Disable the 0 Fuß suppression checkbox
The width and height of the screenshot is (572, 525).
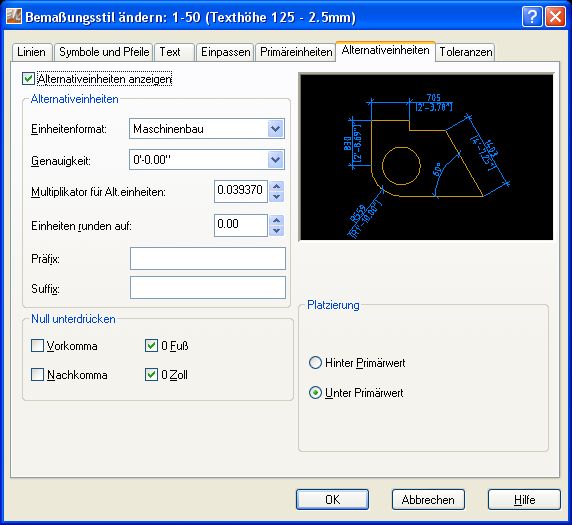[x=151, y=346]
